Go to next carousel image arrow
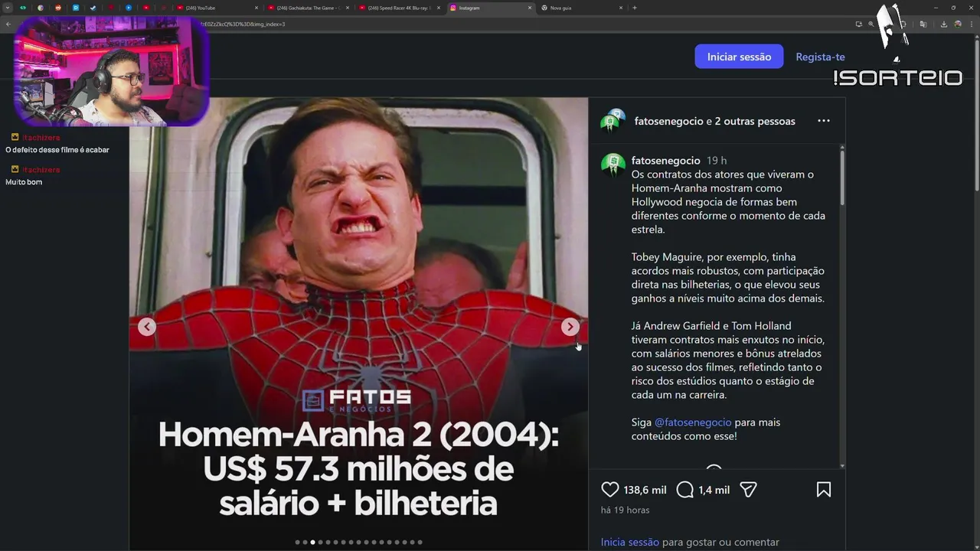The height and width of the screenshot is (551, 980). tap(570, 327)
